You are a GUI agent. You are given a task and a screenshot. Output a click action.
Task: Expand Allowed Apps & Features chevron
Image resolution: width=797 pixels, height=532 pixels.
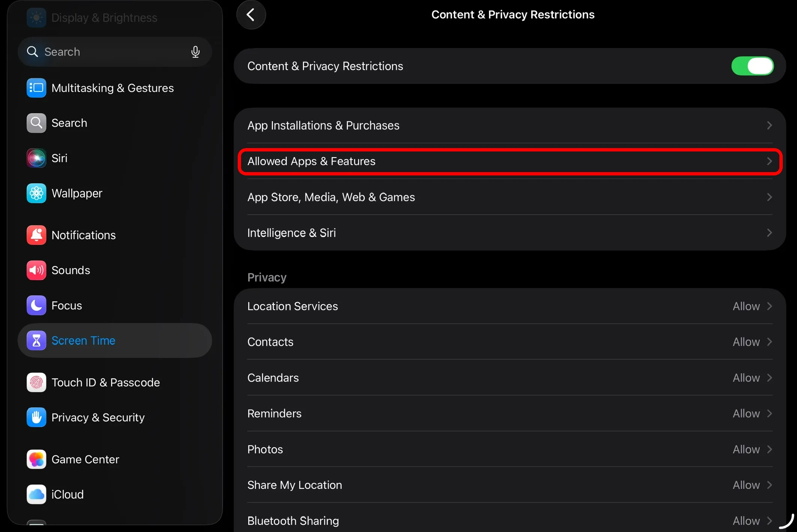[x=769, y=161]
